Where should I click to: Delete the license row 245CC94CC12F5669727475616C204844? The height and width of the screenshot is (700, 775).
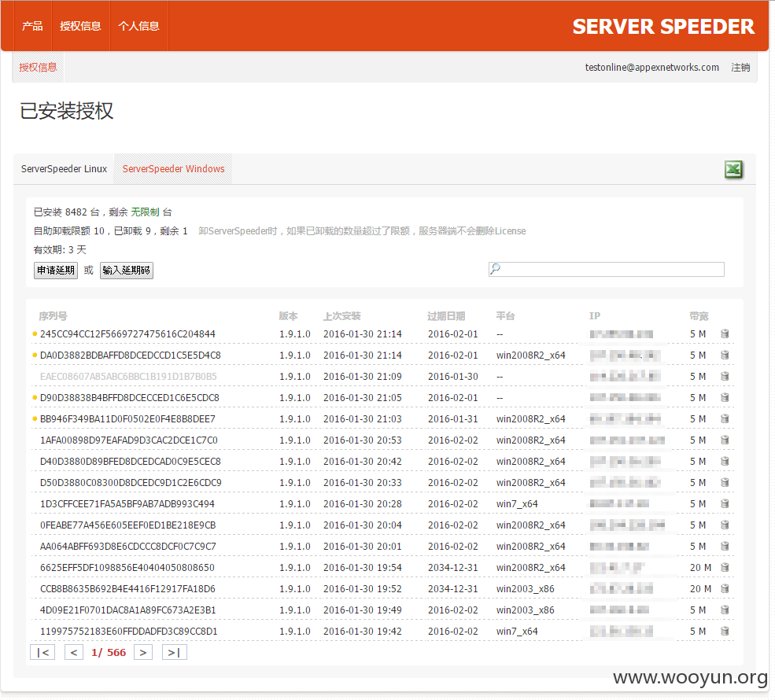[x=725, y=334]
